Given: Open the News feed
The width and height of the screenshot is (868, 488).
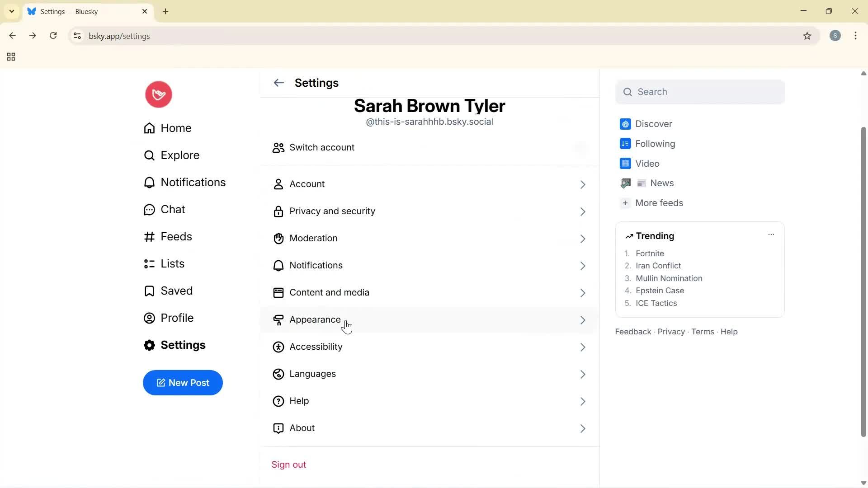Looking at the screenshot, I should coord(662,183).
